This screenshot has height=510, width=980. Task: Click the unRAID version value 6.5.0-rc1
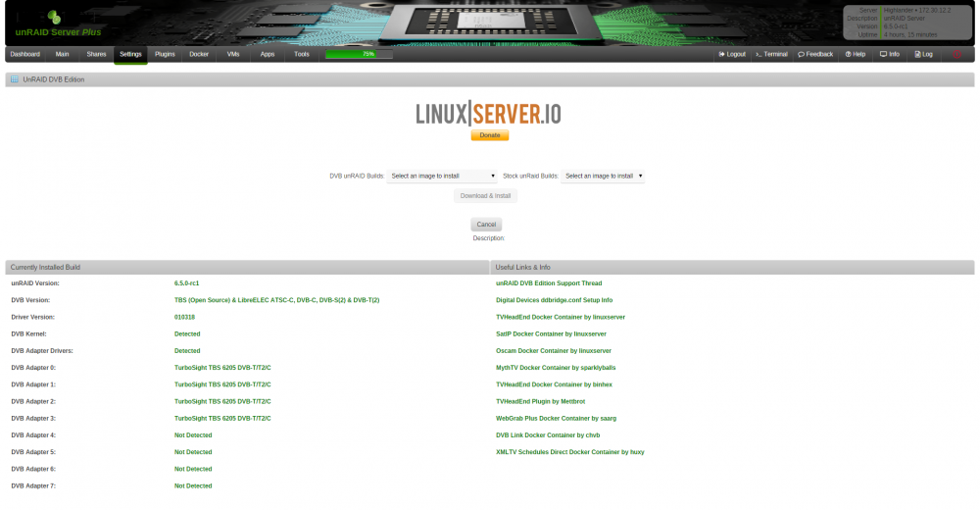click(x=186, y=283)
